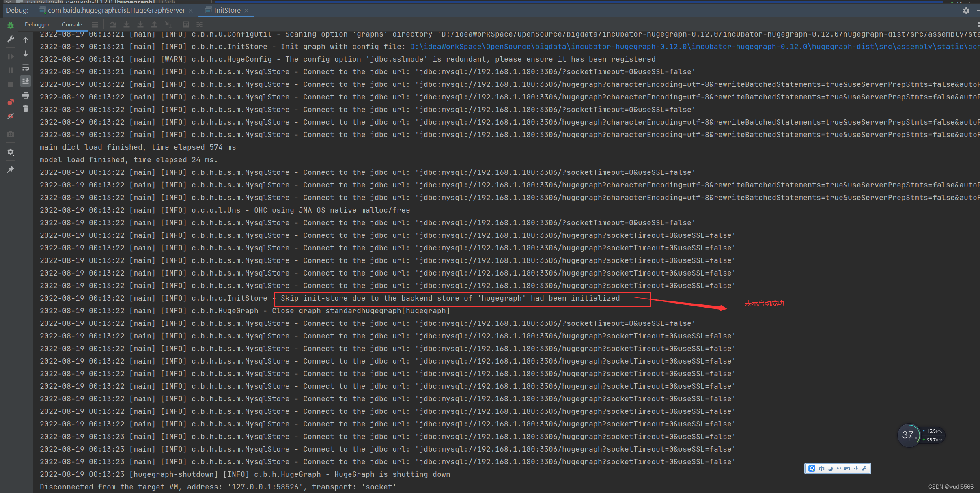Click the 37% memory monitor widget

909,435
